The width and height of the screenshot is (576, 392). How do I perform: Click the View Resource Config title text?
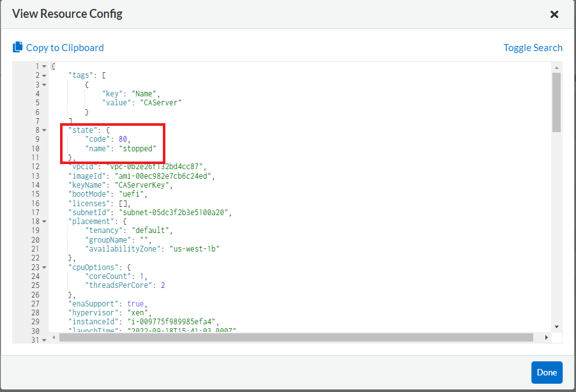point(67,13)
